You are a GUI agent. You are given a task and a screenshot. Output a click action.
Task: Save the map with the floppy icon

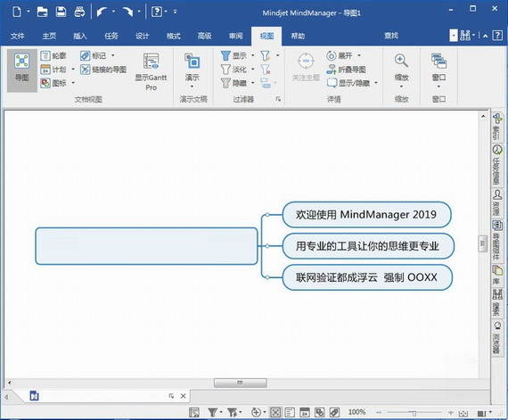tap(61, 12)
